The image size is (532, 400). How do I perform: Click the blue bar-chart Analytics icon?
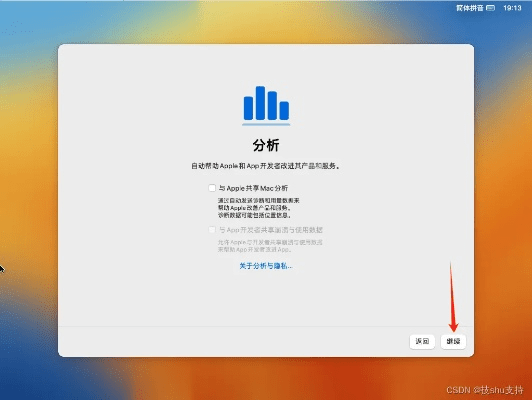coord(266,105)
